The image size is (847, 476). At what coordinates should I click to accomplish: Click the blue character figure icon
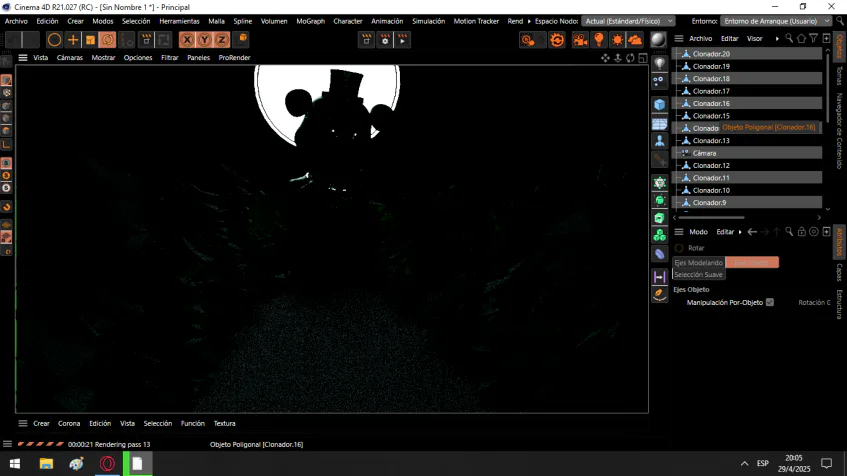coord(660,141)
